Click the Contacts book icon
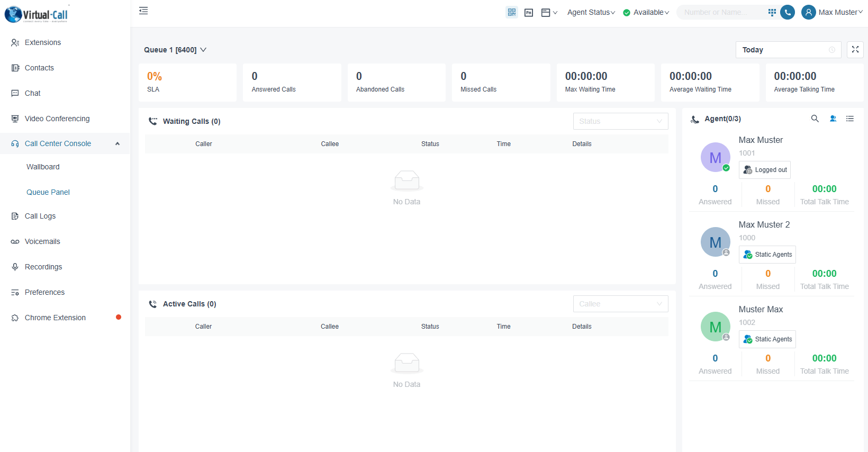The image size is (868, 452). click(15, 68)
